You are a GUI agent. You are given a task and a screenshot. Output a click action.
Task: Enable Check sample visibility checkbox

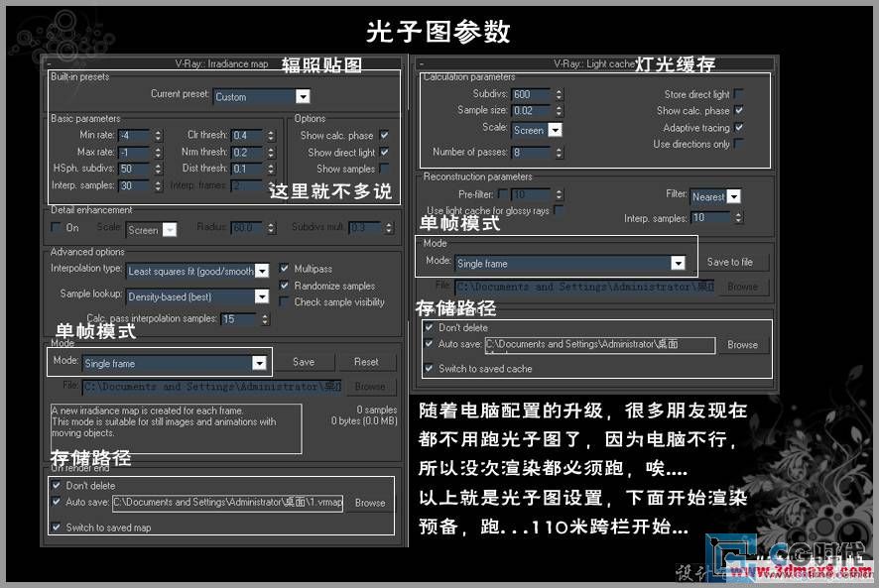click(284, 301)
